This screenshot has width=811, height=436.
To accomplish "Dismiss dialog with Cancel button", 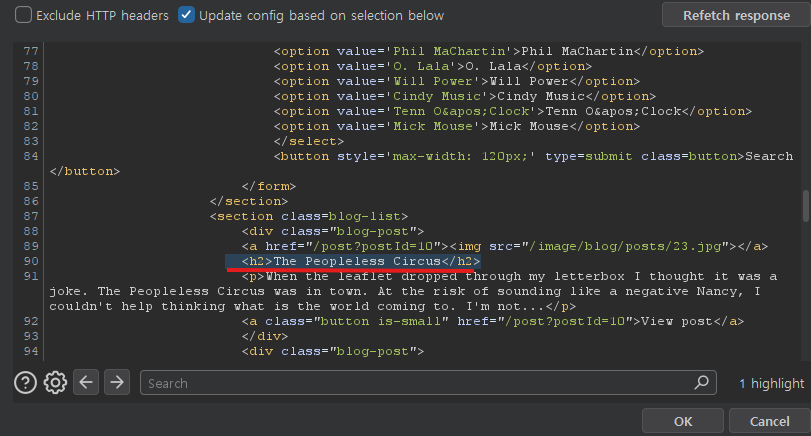I will pos(770,422).
